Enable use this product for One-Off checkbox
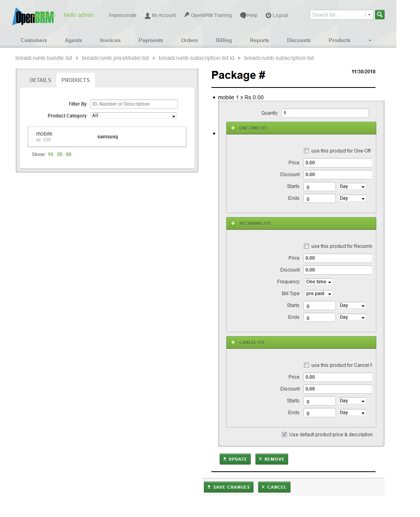 point(306,151)
